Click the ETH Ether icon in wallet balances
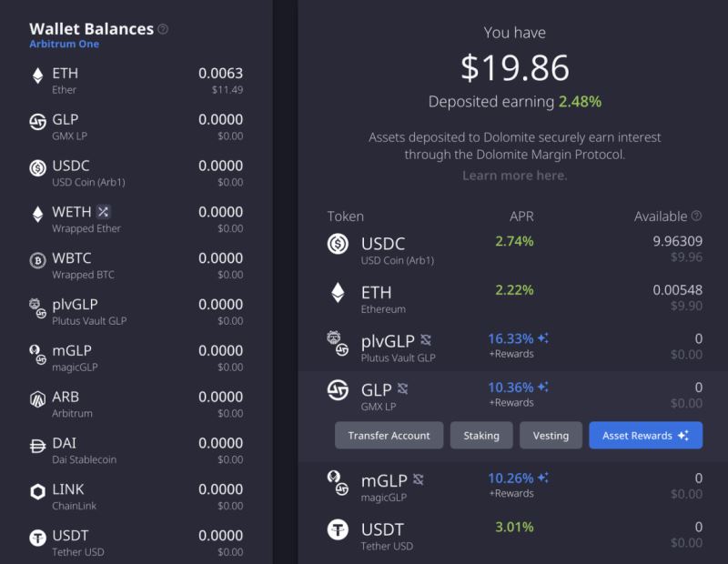This screenshot has width=728, height=564. [37, 76]
